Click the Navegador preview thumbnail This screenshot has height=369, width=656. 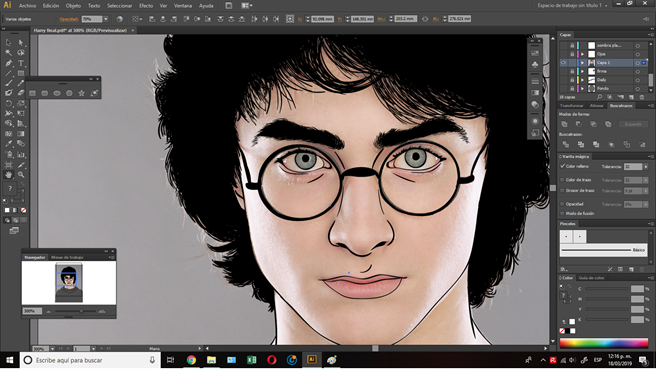click(x=69, y=282)
